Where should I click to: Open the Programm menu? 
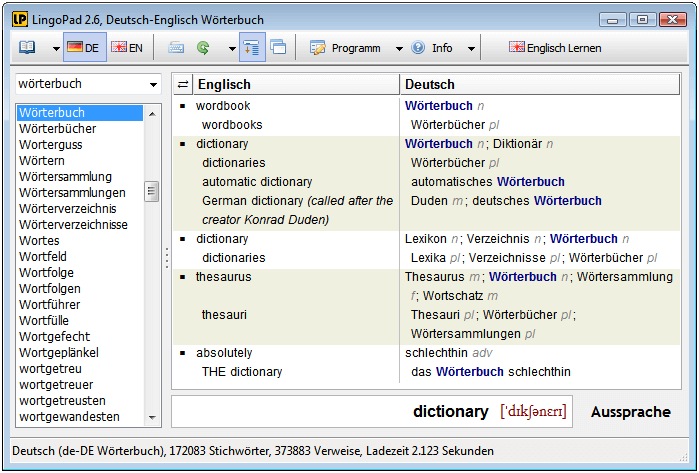[x=355, y=47]
